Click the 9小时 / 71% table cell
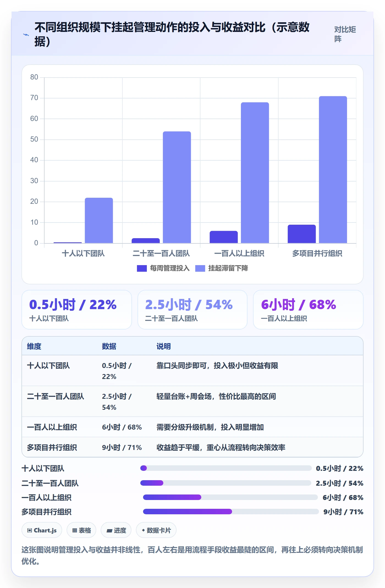Screen dimensions: 385x588 pos(122,447)
